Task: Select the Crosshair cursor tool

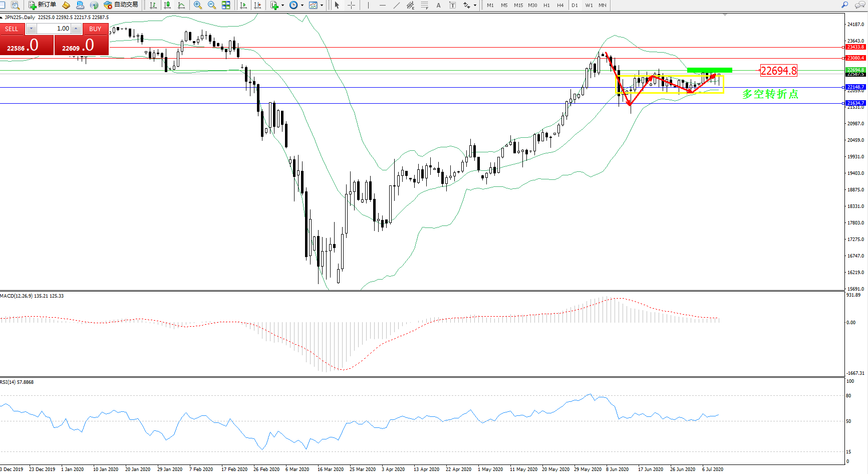Action: click(352, 5)
